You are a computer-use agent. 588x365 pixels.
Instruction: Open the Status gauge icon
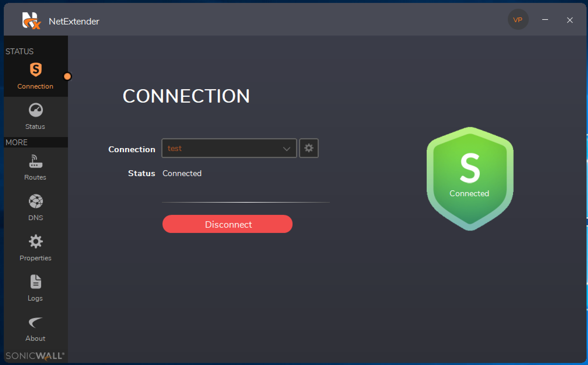(x=36, y=110)
